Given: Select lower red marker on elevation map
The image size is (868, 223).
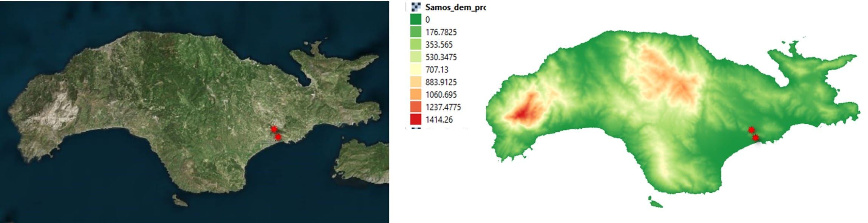Looking at the screenshot, I should 755,138.
